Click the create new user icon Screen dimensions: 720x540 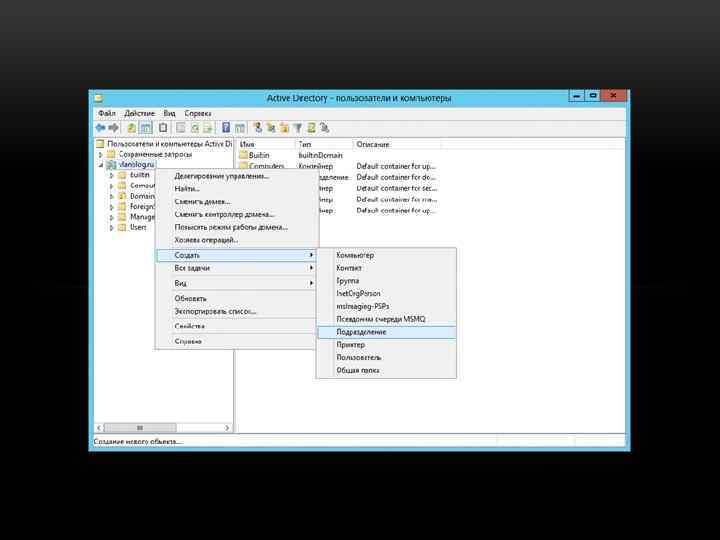(x=258, y=128)
